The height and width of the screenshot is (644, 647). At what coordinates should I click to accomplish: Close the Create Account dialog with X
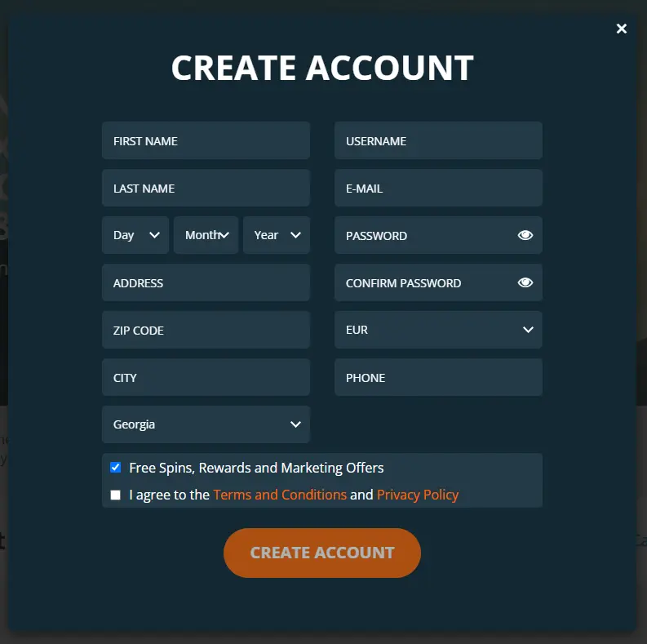622,29
